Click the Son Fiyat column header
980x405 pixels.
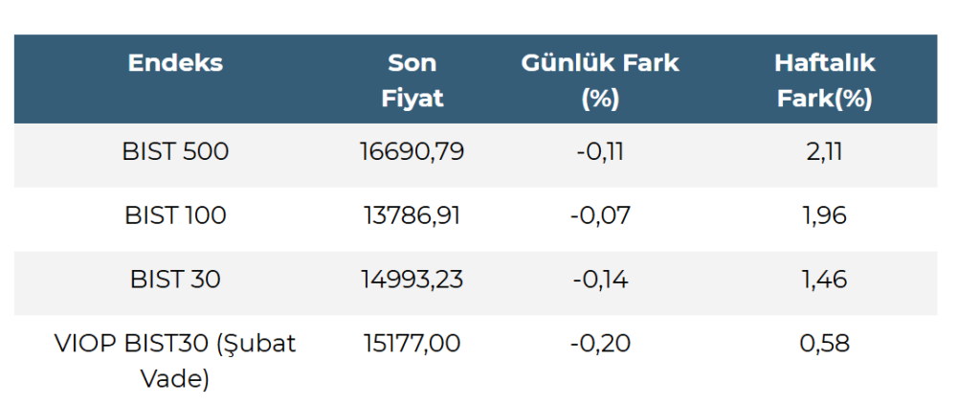pos(412,80)
